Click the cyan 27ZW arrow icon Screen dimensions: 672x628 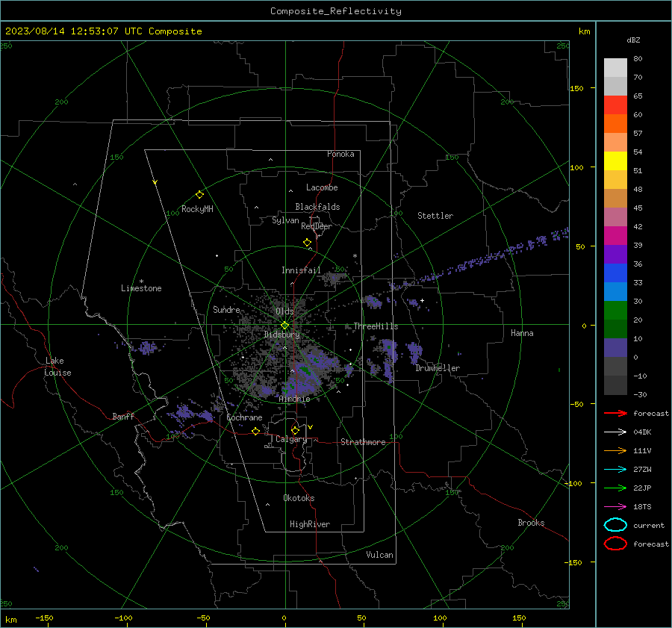click(x=615, y=470)
